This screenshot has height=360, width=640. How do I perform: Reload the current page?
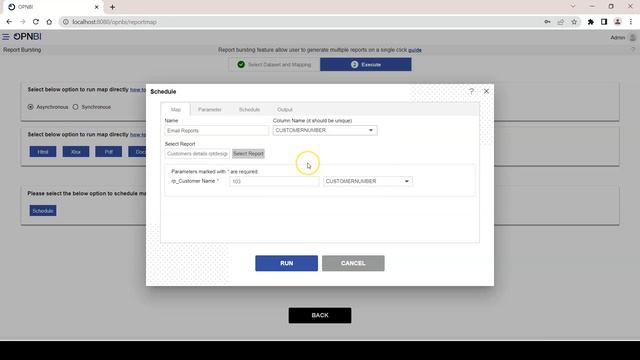click(x=36, y=22)
